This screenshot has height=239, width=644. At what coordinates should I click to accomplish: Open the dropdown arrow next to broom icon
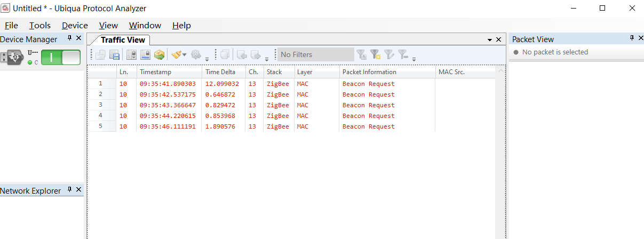(185, 55)
